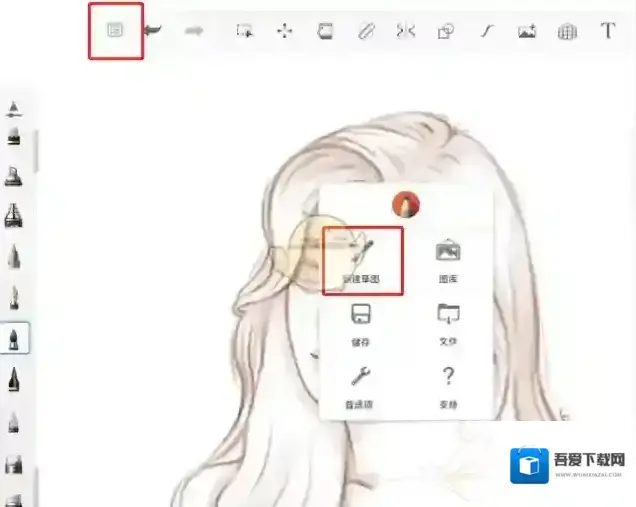Import an image with the picture icon

click(527, 31)
